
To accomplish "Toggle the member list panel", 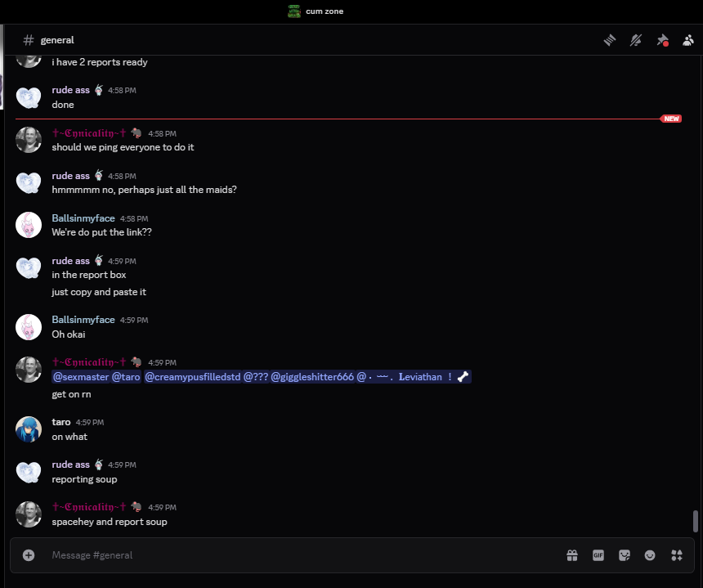I will pyautogui.click(x=688, y=40).
